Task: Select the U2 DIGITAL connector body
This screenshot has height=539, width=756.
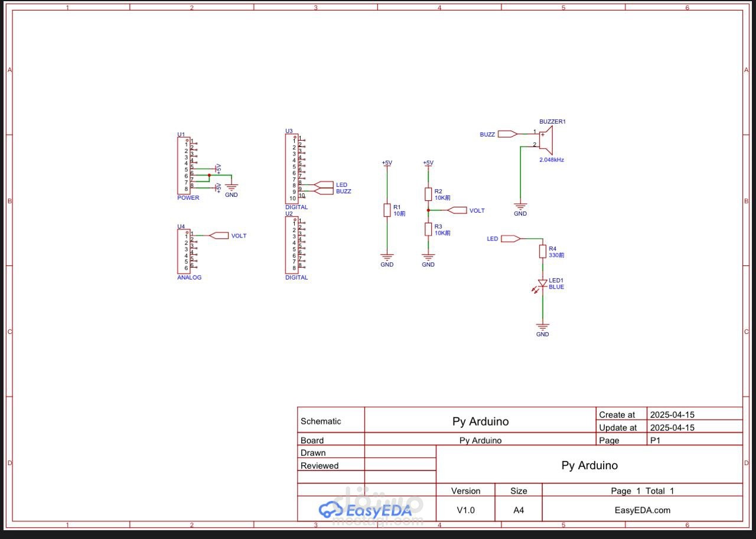Action: coord(291,244)
